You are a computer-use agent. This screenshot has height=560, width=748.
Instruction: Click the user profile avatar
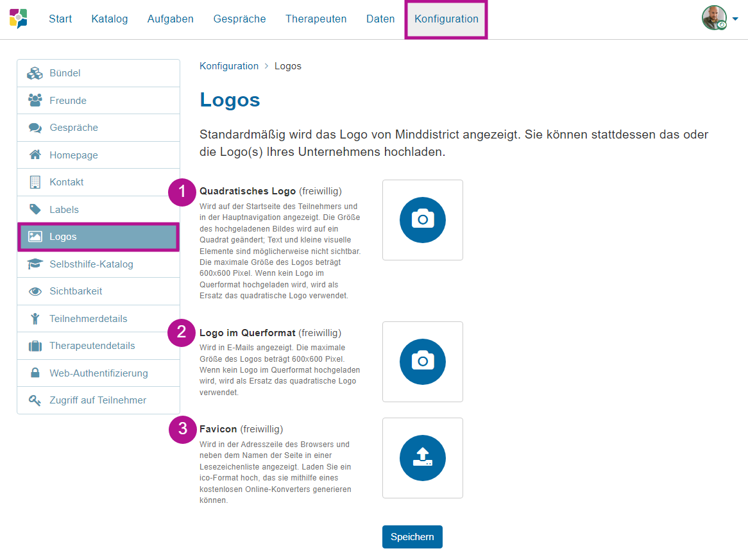point(714,18)
